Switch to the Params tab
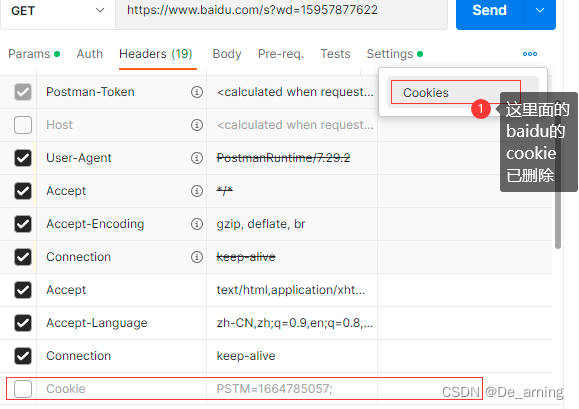The height and width of the screenshot is (409, 579). pos(34,54)
